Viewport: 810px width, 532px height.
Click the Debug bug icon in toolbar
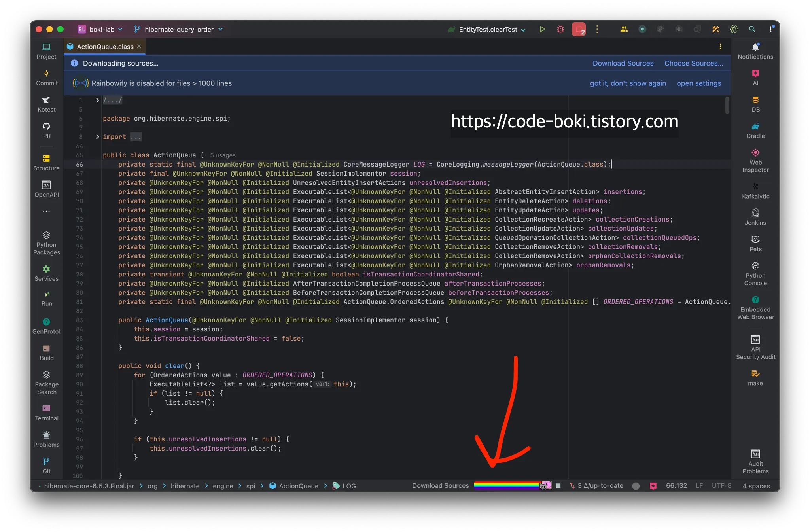(560, 29)
